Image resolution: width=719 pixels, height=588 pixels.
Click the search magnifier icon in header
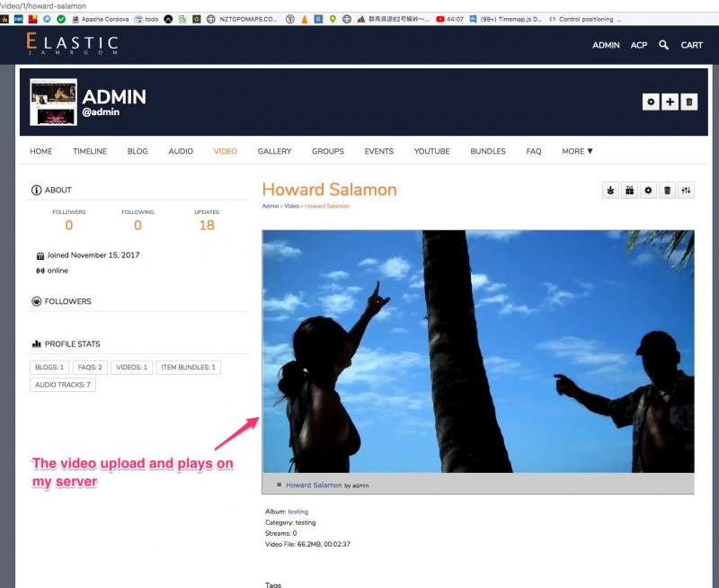point(663,45)
